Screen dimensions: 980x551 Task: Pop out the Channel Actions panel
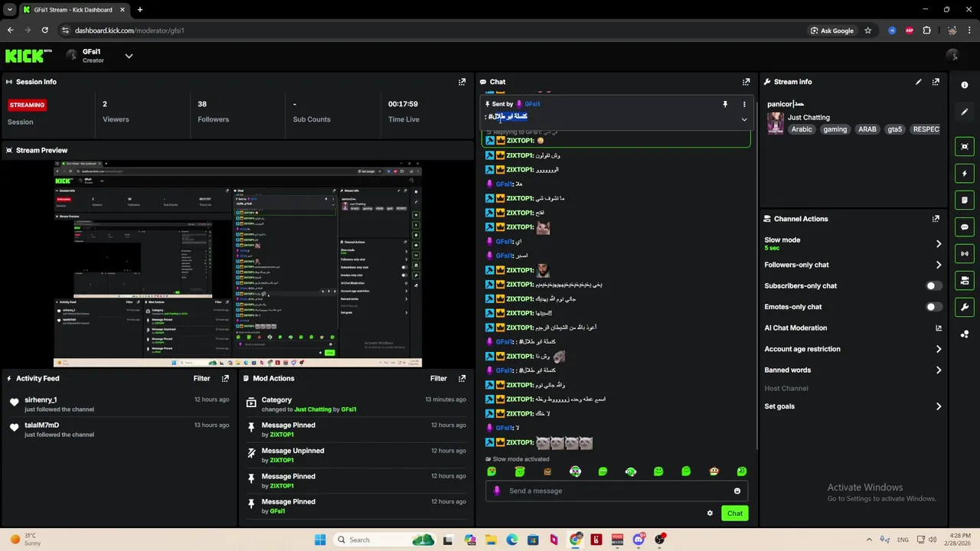pyautogui.click(x=936, y=219)
